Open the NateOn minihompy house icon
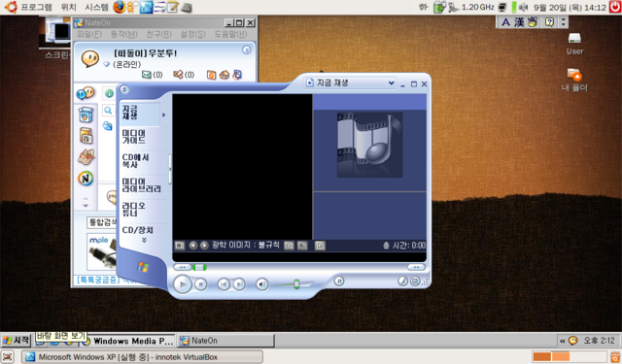This screenshot has width=622, height=364. [x=225, y=75]
